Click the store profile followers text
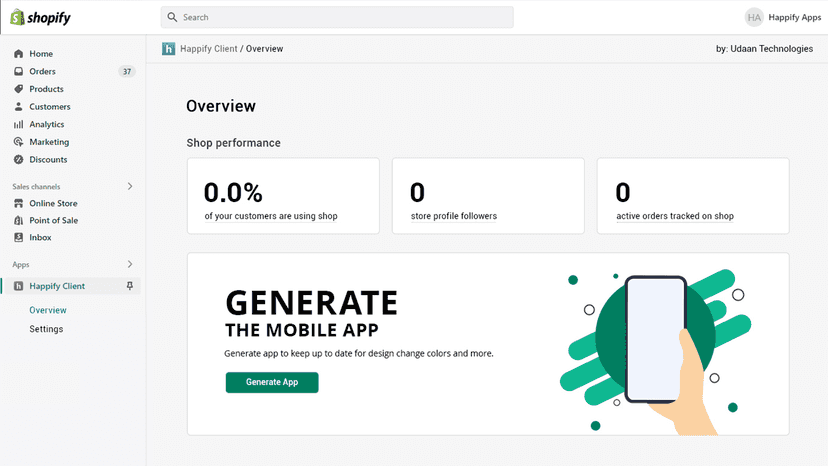The width and height of the screenshot is (828, 466). click(454, 216)
